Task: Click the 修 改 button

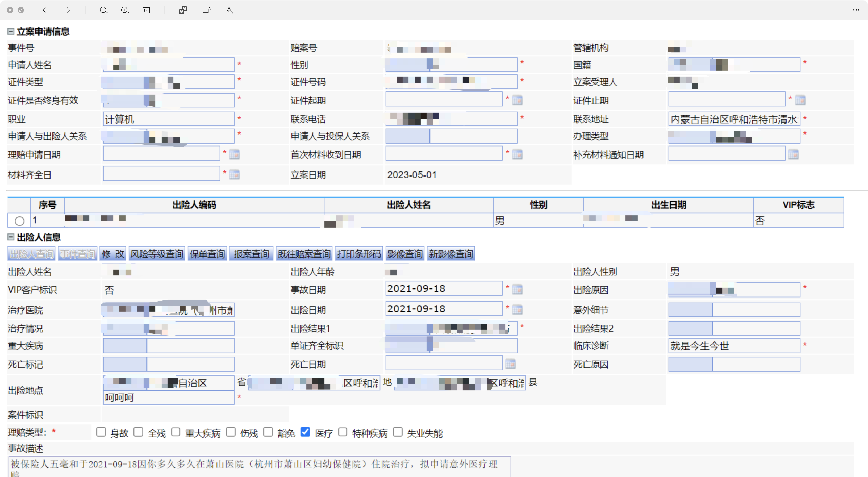Action: point(113,254)
